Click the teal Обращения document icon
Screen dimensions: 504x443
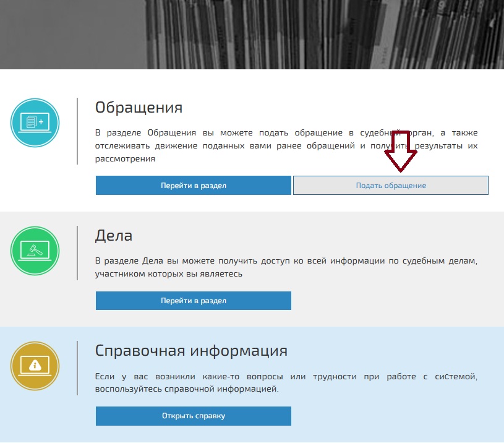click(35, 123)
